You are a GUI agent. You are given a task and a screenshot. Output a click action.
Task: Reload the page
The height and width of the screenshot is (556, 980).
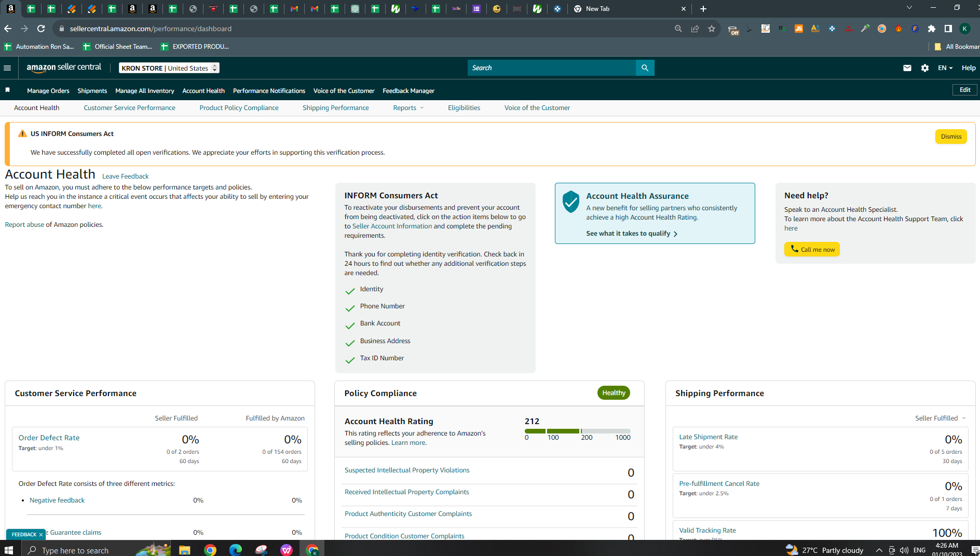pos(41,29)
